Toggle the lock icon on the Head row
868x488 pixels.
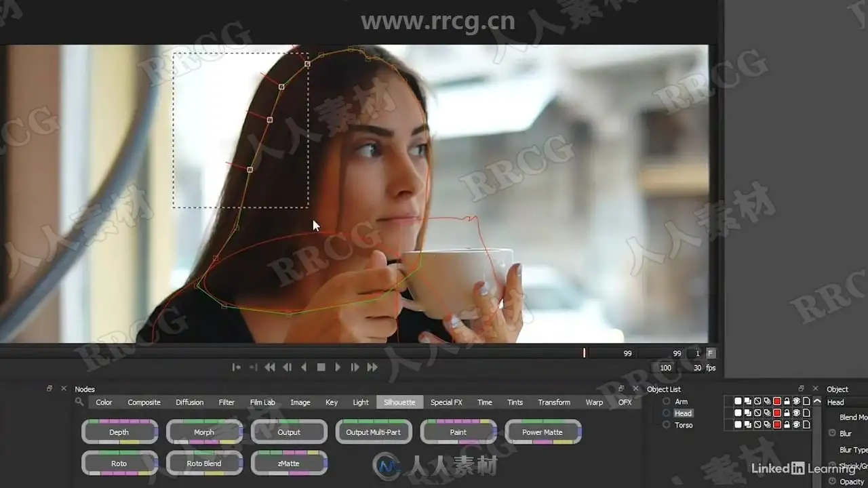pos(787,413)
